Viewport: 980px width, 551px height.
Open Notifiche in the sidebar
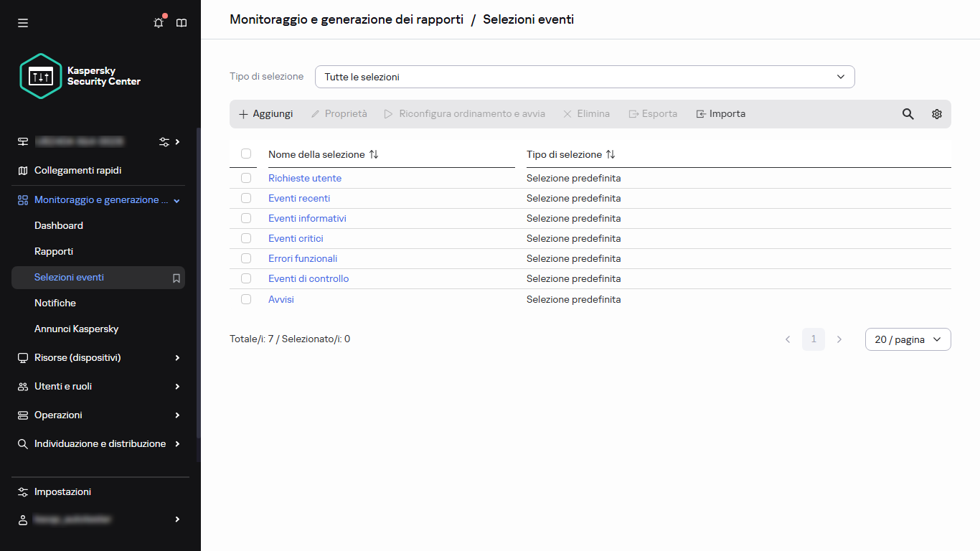point(55,303)
